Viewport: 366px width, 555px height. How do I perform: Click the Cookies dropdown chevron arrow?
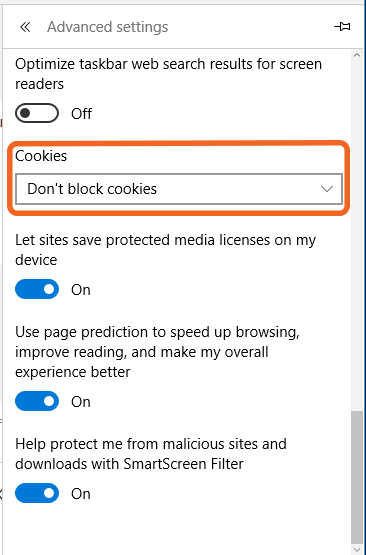(x=327, y=189)
